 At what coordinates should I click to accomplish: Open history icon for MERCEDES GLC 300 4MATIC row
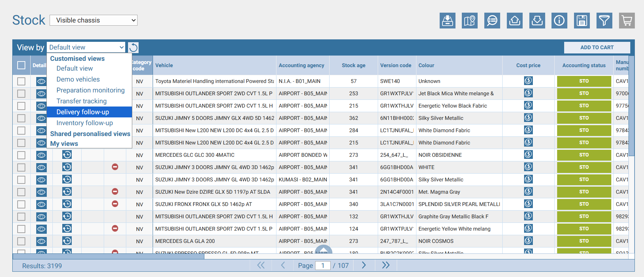67,155
